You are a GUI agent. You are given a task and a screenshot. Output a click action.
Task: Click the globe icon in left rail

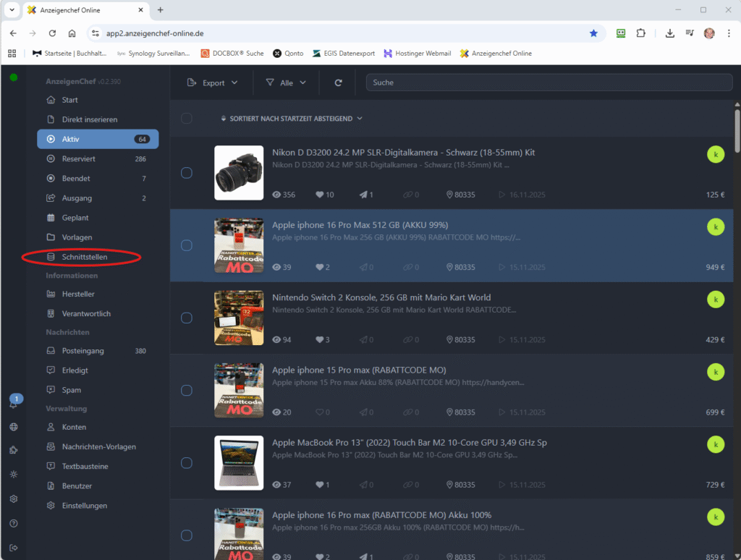13,427
